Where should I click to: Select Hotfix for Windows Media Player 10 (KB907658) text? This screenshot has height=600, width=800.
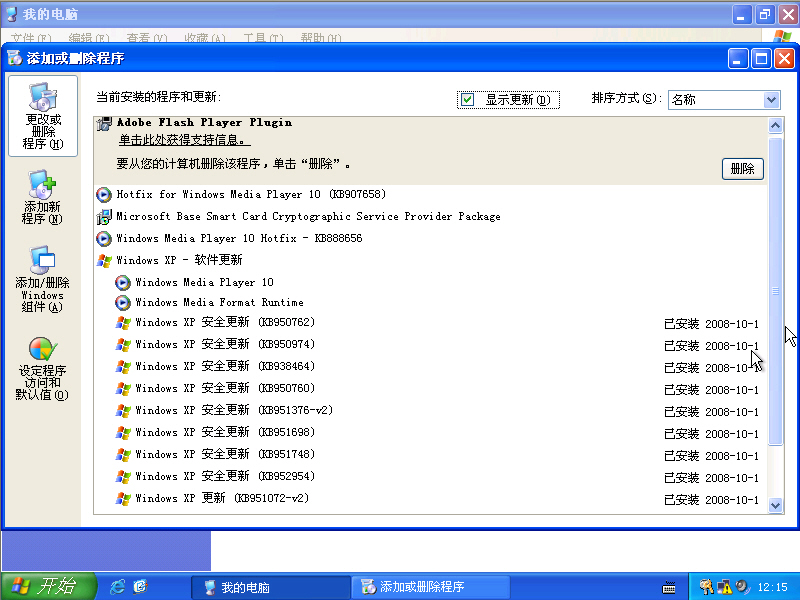pos(251,194)
